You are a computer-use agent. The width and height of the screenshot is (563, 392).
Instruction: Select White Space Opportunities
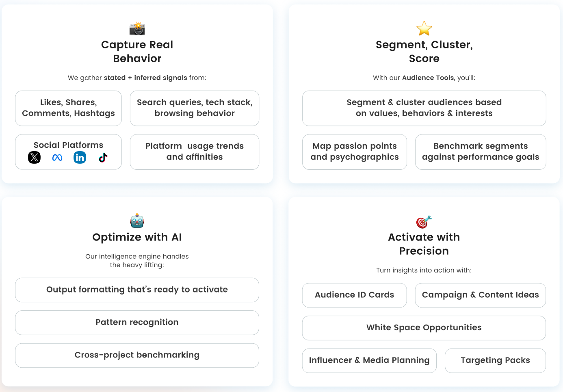click(424, 328)
